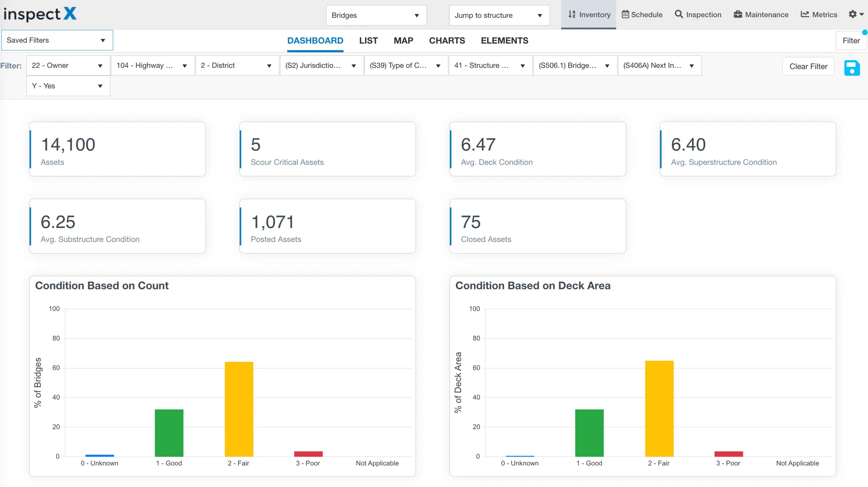Open the 2 - District filter dropdown
The image size is (868, 487).
[x=236, y=66]
